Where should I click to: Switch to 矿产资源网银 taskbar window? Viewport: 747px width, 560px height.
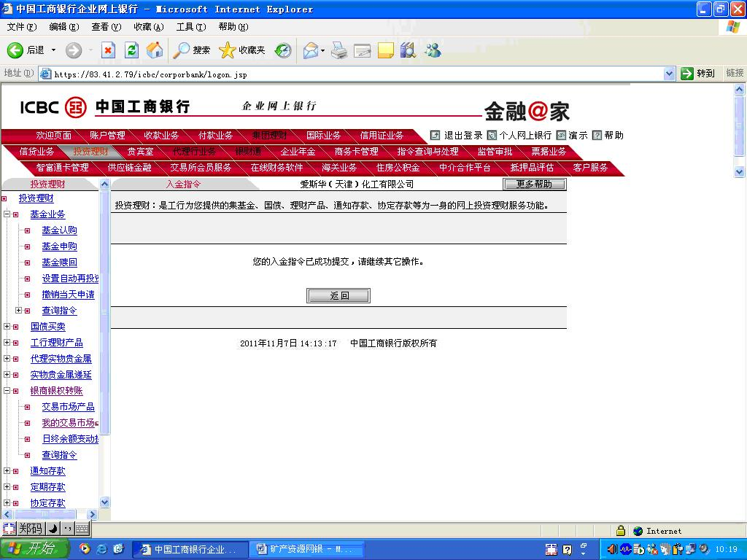(306, 549)
